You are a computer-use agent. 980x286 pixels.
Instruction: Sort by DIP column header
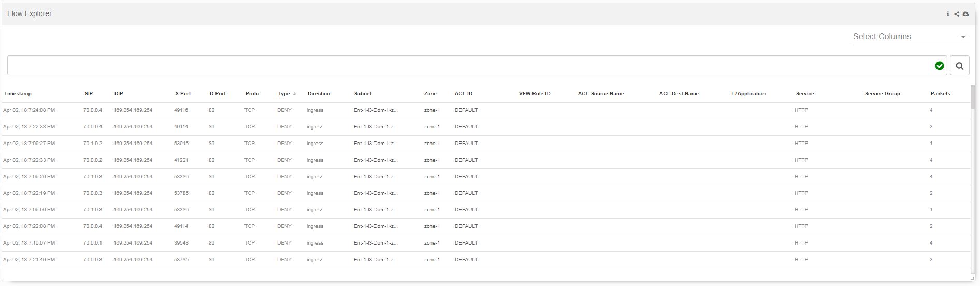(x=119, y=94)
